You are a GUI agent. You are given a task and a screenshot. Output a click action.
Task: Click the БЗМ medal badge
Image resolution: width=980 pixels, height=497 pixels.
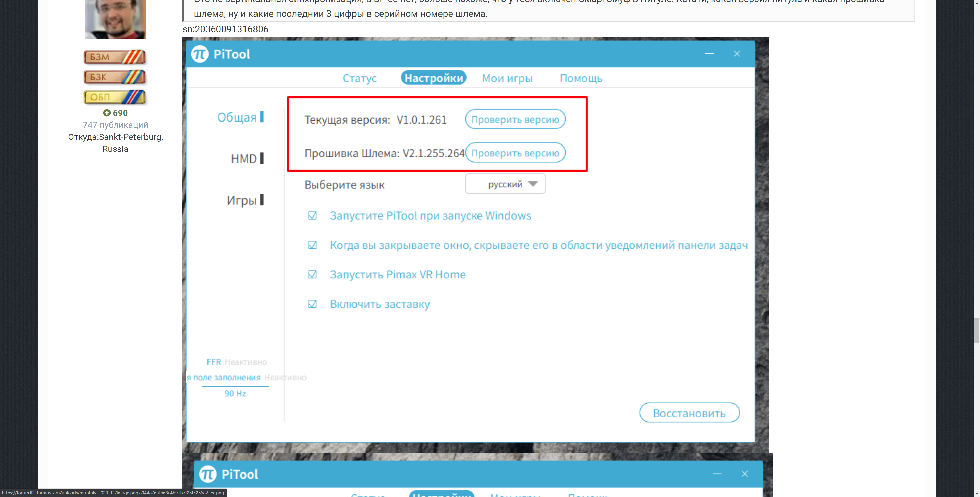pos(115,57)
